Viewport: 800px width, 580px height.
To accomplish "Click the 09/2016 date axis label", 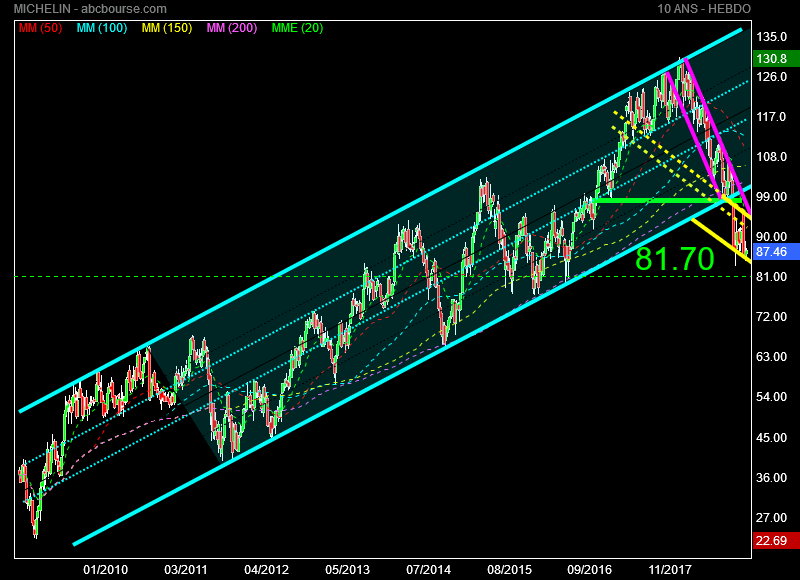I will [590, 569].
